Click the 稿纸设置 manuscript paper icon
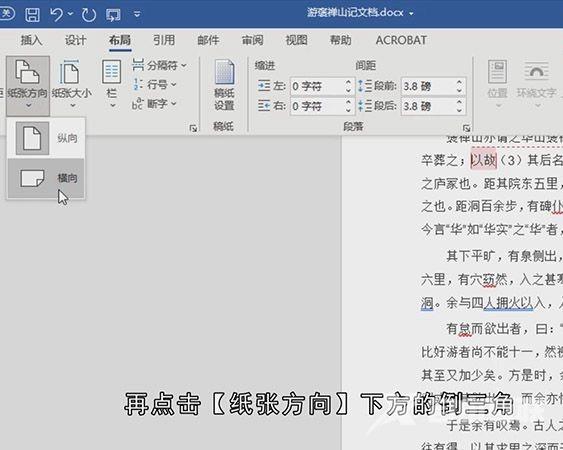Screen dimensions: 563x450 pyautogui.click(x=224, y=85)
